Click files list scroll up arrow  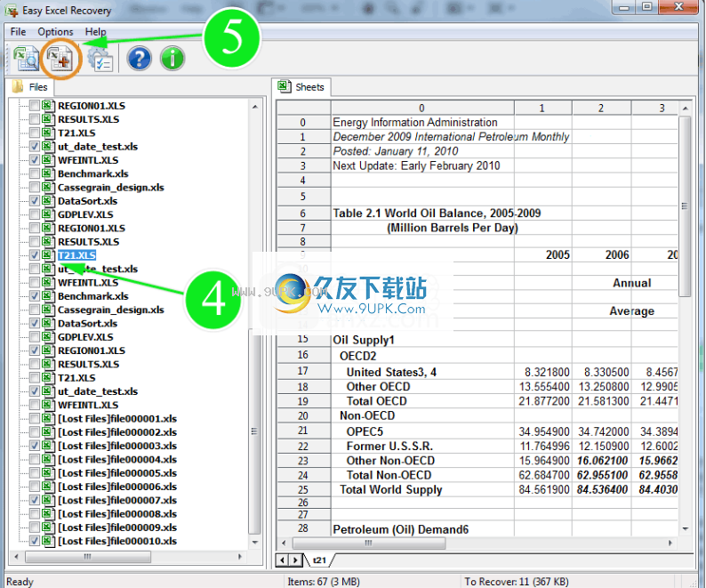click(x=255, y=107)
